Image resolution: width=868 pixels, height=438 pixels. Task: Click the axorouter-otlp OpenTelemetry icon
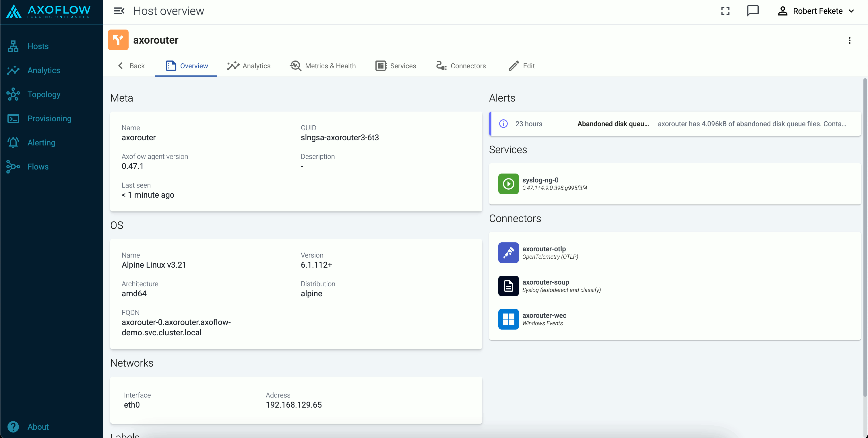click(x=508, y=252)
